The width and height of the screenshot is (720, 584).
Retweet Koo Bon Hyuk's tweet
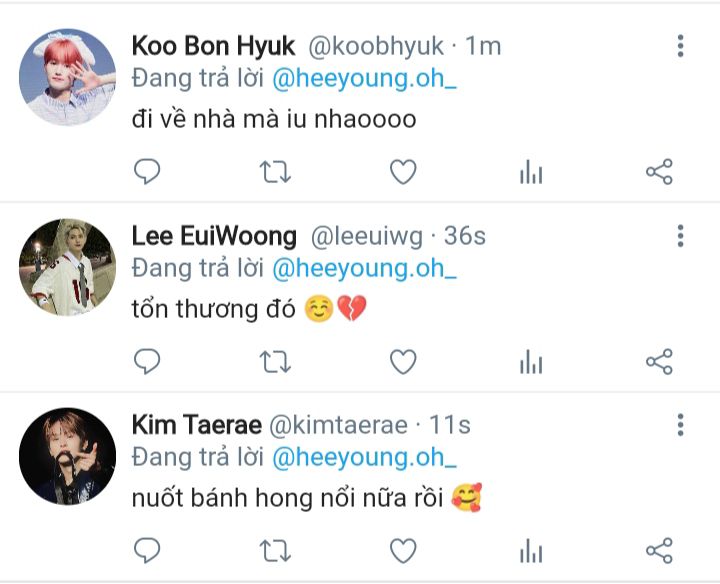pyautogui.click(x=275, y=172)
